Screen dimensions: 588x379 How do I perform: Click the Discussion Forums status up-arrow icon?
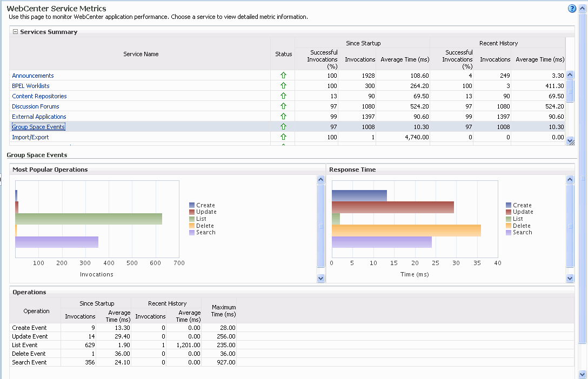click(x=284, y=106)
